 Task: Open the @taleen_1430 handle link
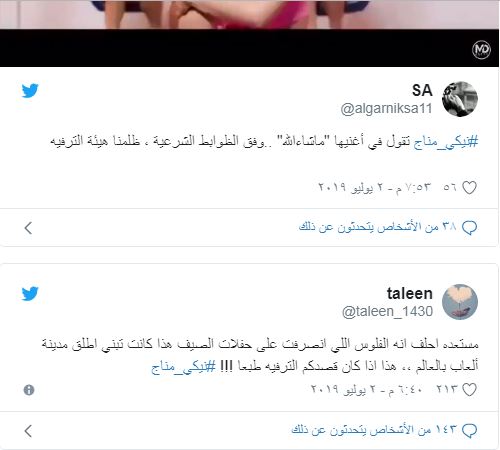(x=387, y=311)
